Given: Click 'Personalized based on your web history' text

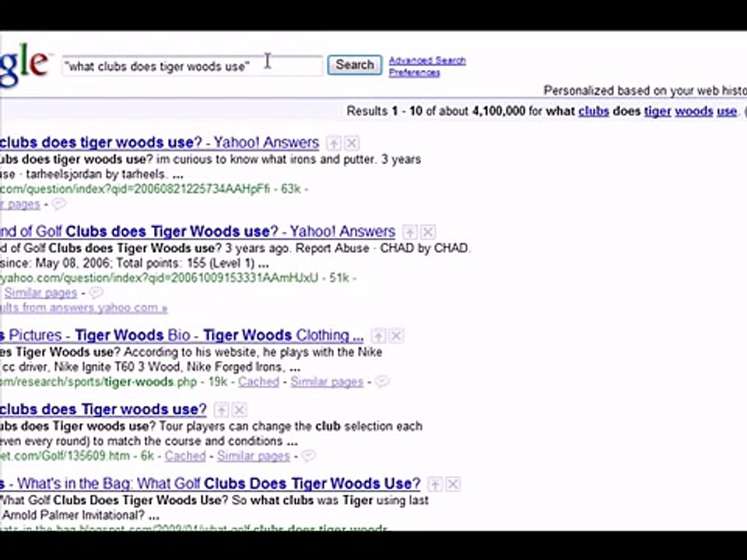Looking at the screenshot, I should (645, 90).
